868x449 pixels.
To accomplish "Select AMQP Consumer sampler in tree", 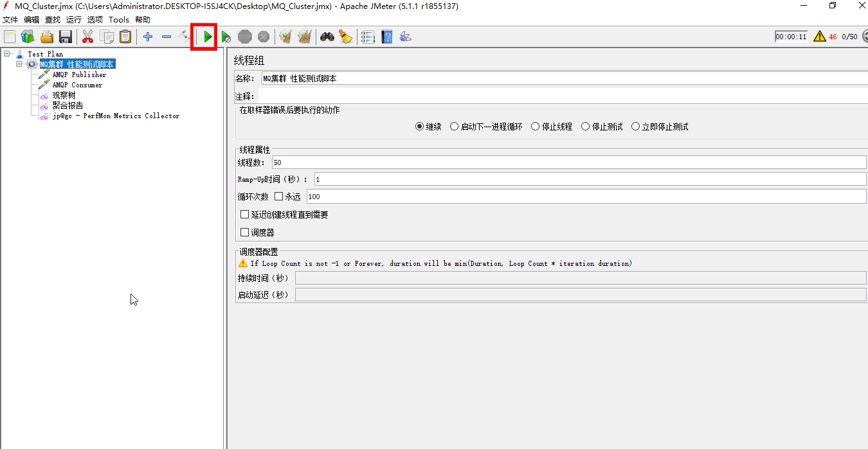I will (x=77, y=85).
